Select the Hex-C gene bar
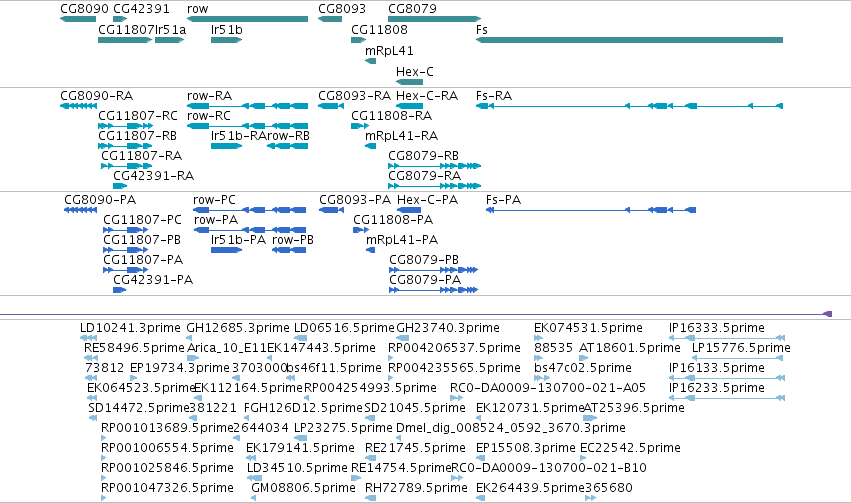The image size is (851, 503). (x=410, y=82)
